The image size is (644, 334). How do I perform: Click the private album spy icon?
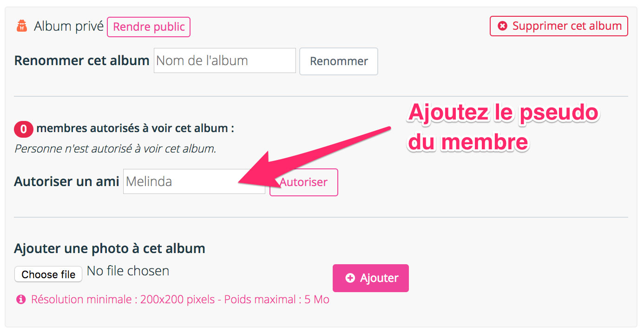(x=22, y=26)
